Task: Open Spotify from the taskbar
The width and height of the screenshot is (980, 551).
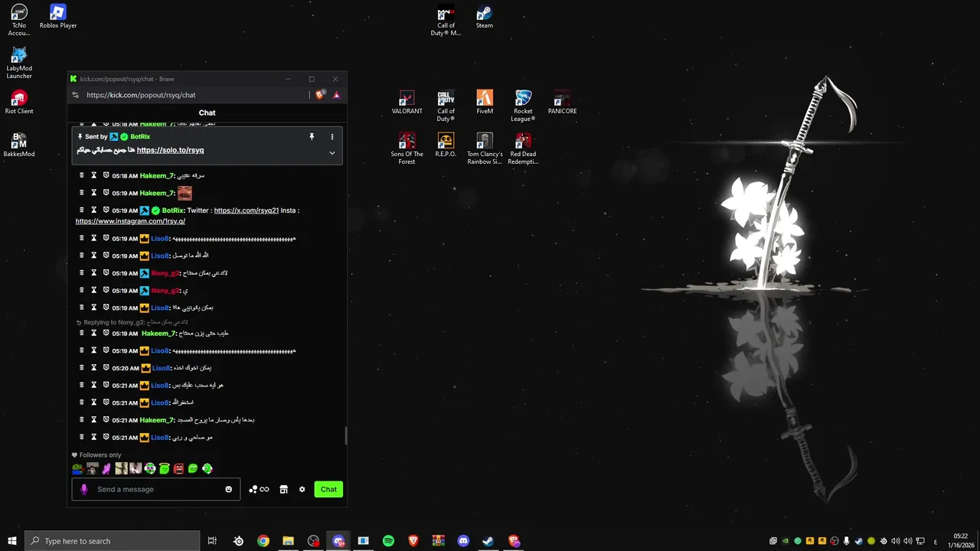Action: click(x=388, y=541)
